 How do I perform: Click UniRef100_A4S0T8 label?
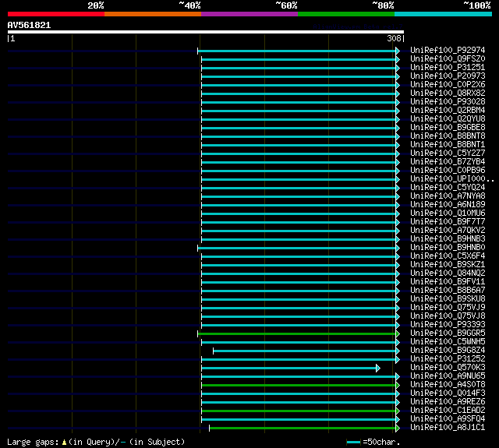click(448, 385)
